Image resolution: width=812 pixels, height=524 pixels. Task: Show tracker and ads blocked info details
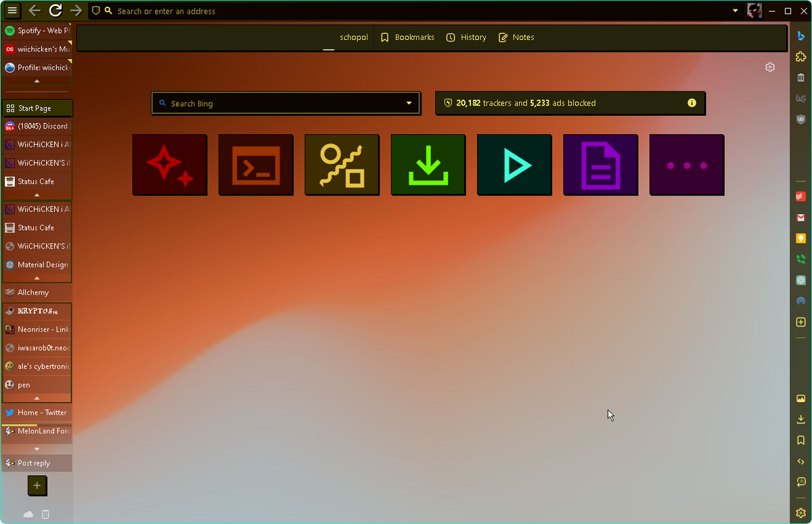pos(692,104)
